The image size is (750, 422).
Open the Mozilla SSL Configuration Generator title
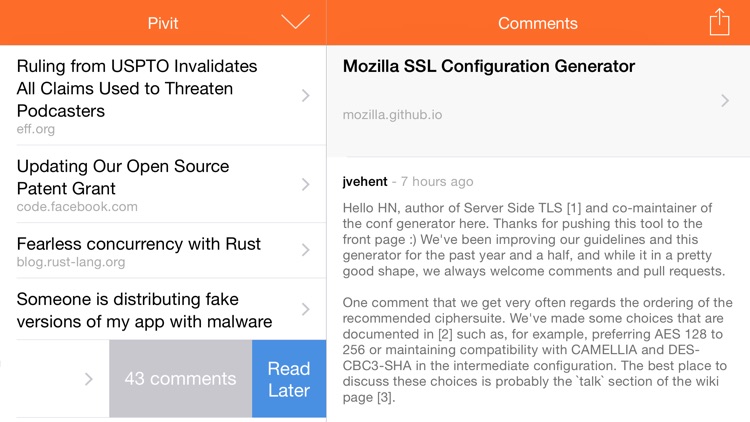click(x=489, y=67)
